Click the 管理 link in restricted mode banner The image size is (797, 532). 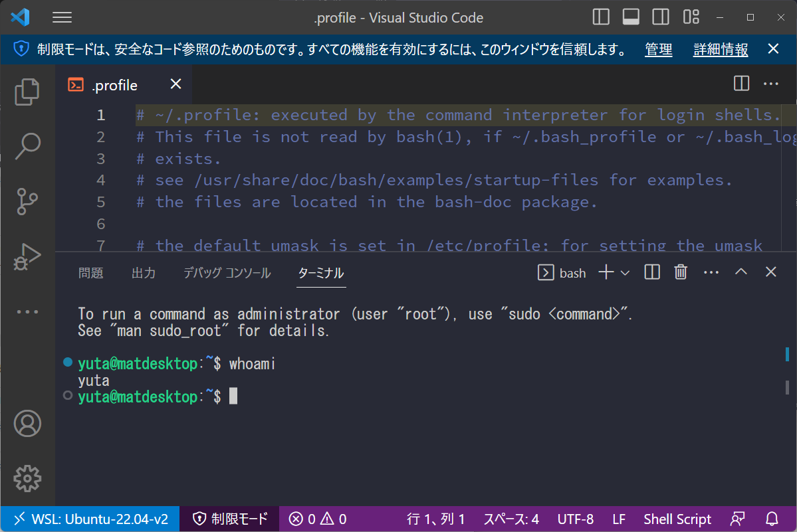click(x=658, y=49)
